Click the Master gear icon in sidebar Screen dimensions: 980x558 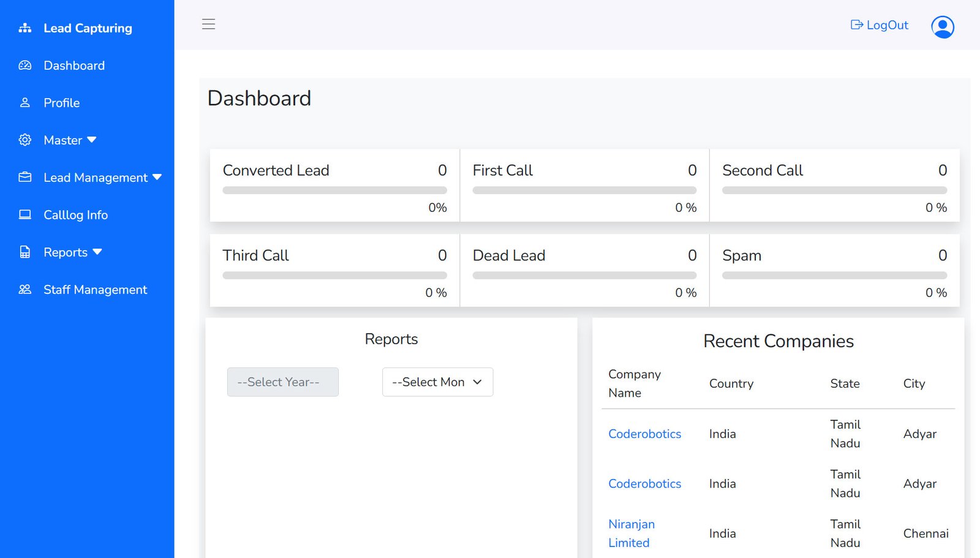click(x=25, y=140)
